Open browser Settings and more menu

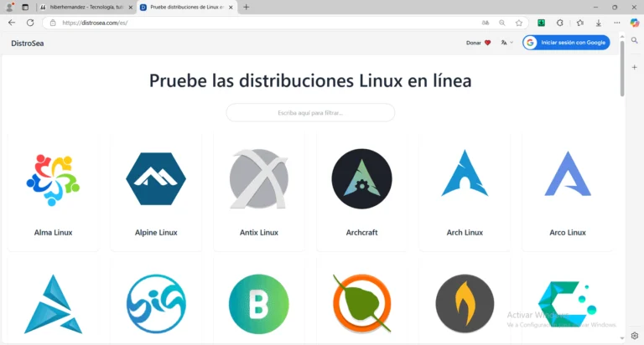[x=617, y=23]
